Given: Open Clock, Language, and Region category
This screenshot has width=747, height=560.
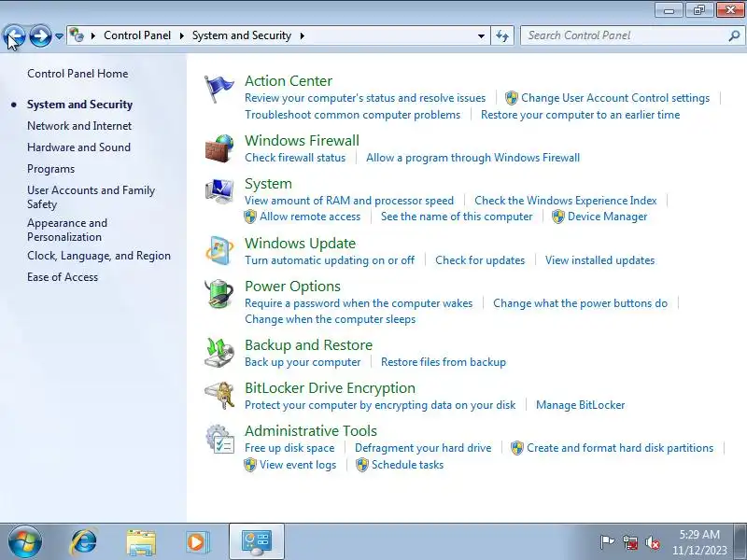Looking at the screenshot, I should click(99, 256).
